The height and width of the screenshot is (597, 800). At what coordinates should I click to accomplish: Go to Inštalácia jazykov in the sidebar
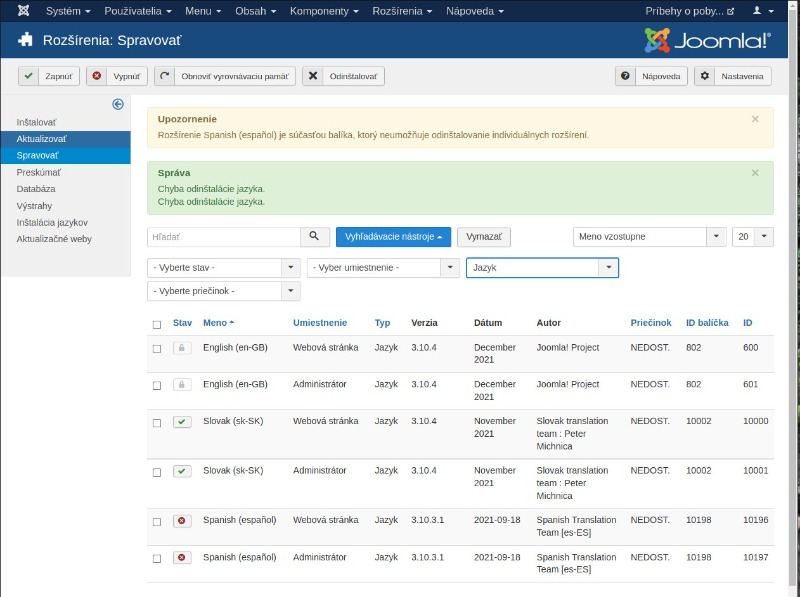[x=52, y=222]
